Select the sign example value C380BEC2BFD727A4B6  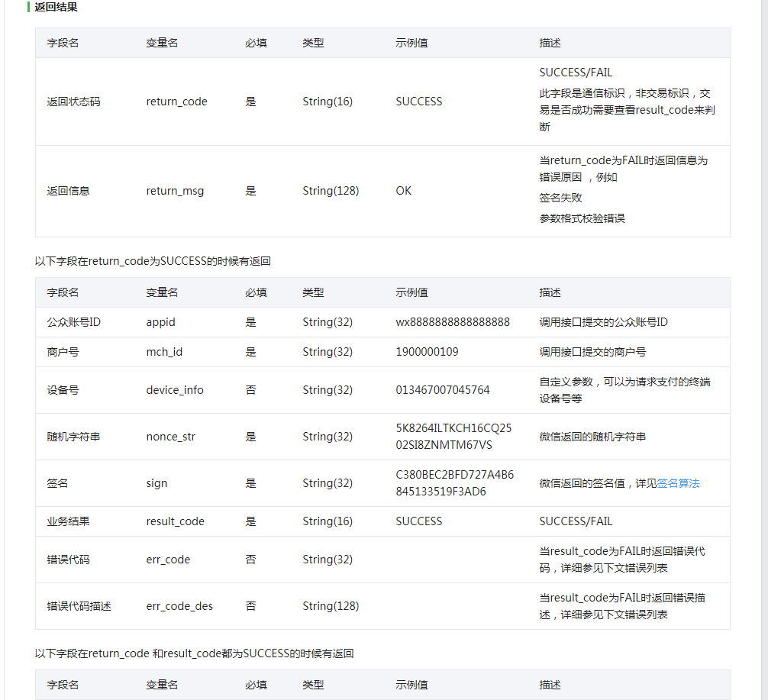point(454,475)
